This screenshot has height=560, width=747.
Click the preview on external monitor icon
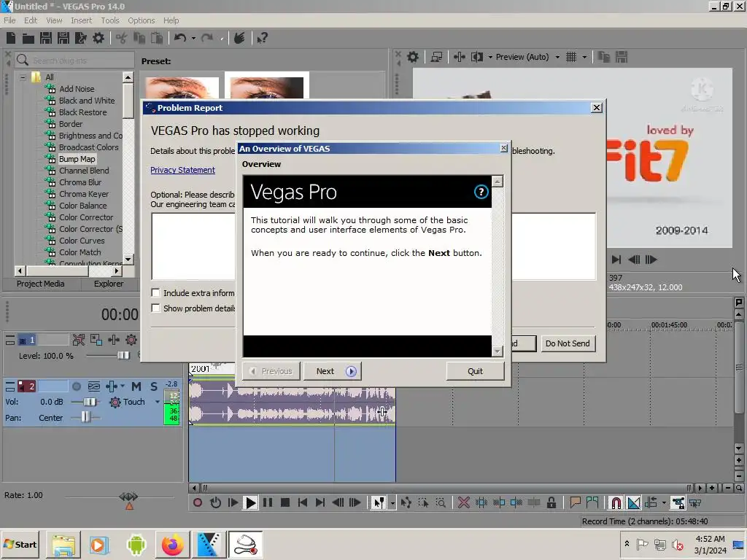(436, 57)
